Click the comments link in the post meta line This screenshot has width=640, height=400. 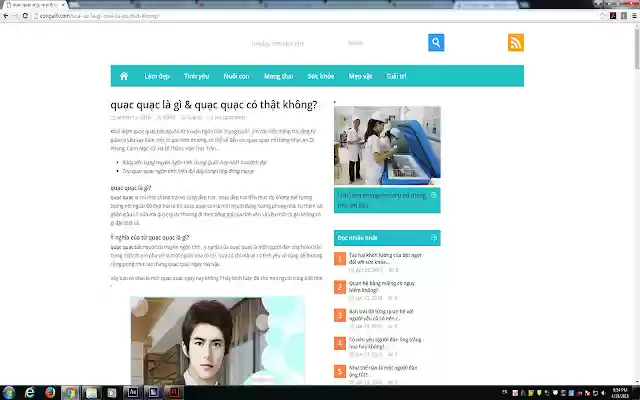[229, 118]
